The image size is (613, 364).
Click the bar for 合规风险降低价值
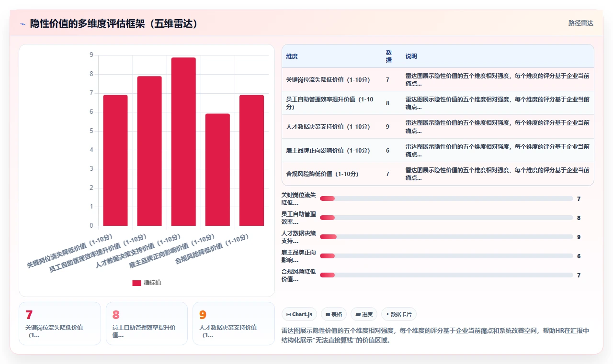point(251,160)
